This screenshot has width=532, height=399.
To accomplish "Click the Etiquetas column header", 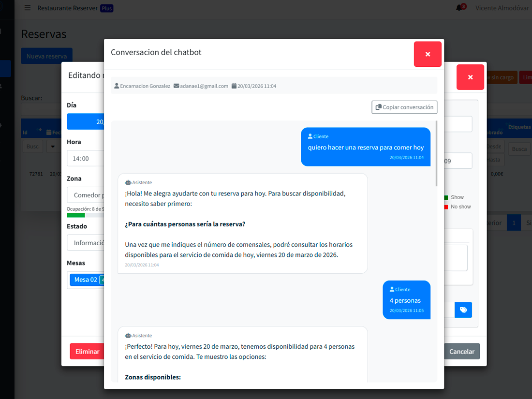I will tap(519, 127).
